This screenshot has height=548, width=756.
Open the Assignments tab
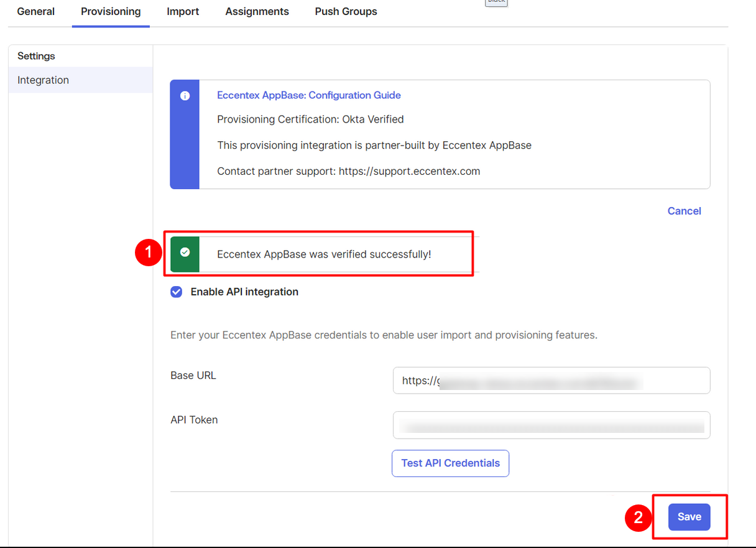click(x=257, y=11)
